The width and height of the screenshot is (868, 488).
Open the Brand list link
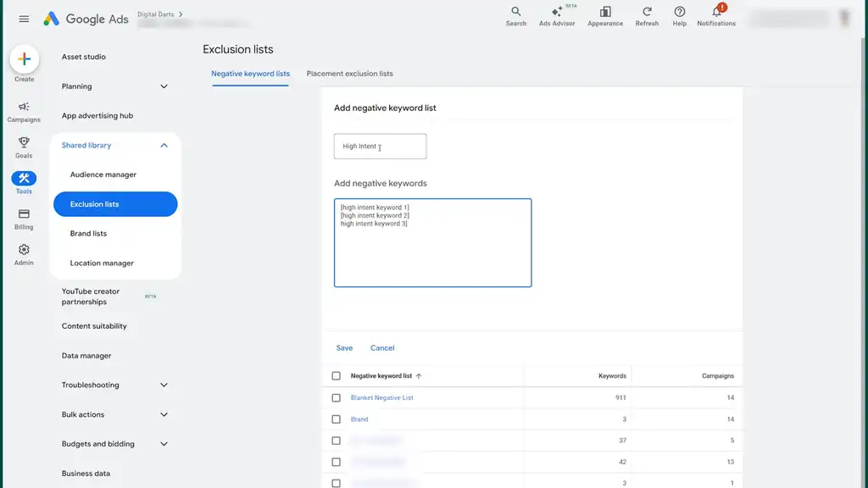(x=359, y=419)
